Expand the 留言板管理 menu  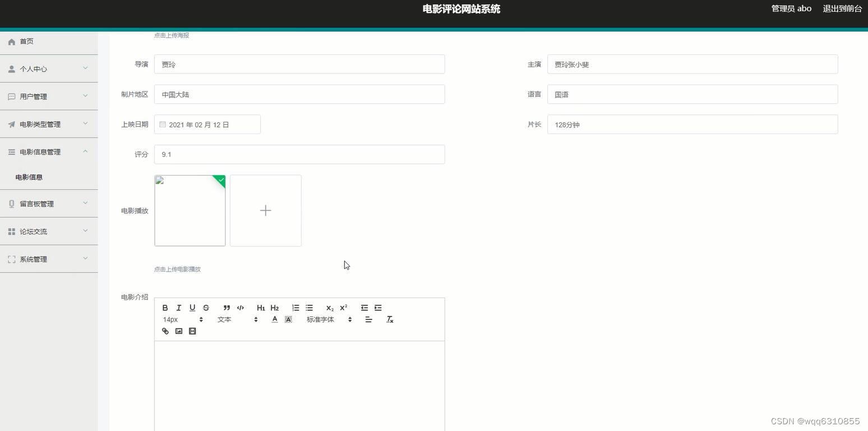[49, 204]
